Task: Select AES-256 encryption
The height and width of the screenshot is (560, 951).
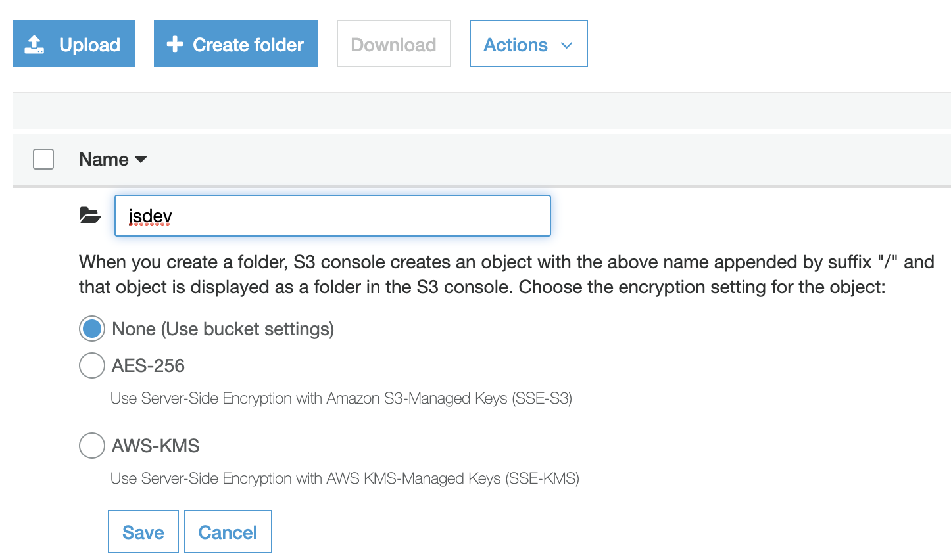Action: (92, 365)
